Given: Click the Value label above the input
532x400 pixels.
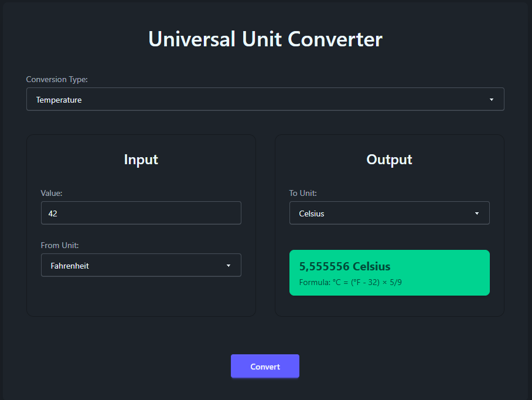Looking at the screenshot, I should click(51, 193).
